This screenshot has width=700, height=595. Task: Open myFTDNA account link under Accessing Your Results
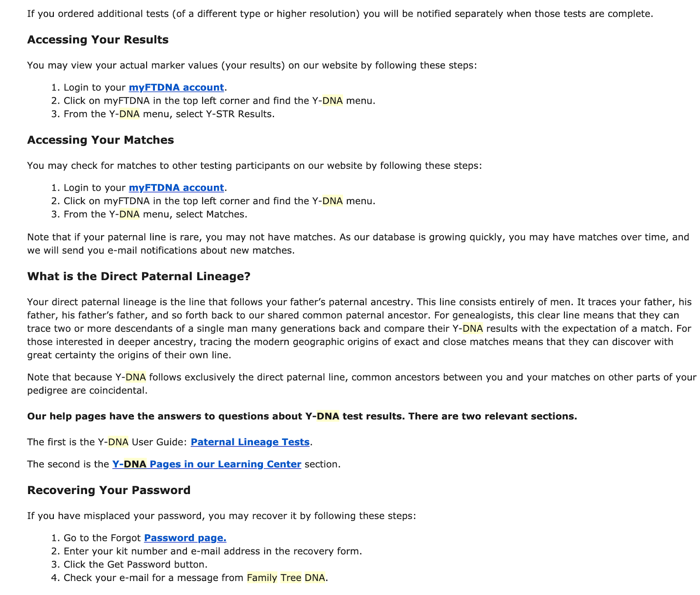(176, 87)
